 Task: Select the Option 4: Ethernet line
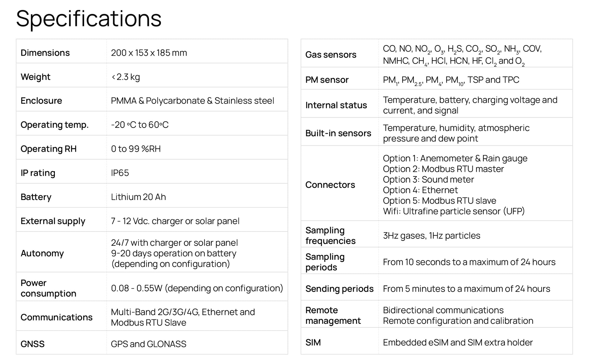420,190
